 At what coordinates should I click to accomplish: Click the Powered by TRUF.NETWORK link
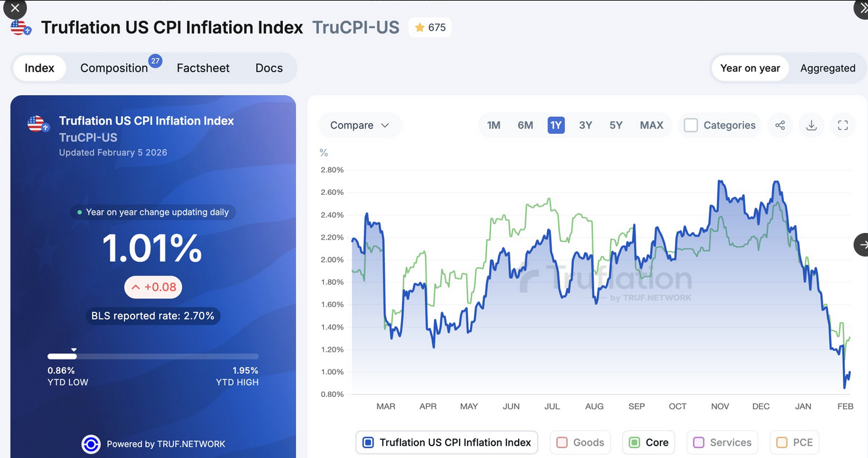pos(165,444)
